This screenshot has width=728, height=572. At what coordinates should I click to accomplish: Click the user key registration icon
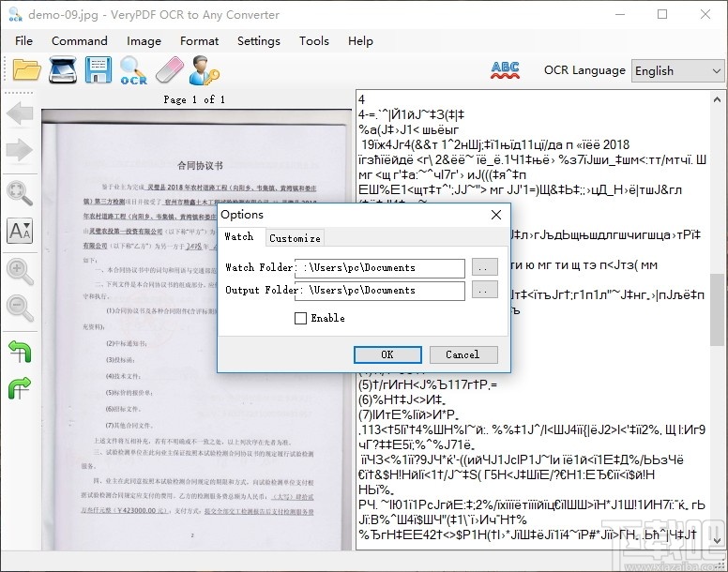click(205, 70)
